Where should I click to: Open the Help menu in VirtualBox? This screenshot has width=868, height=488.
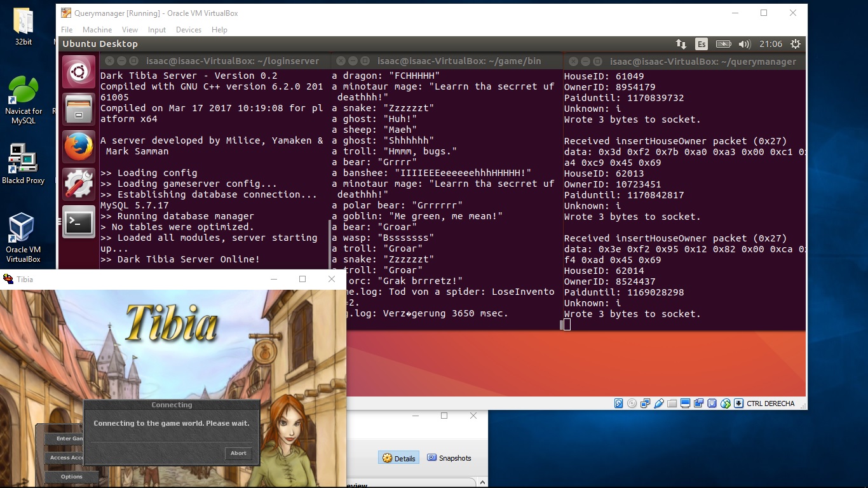point(219,30)
